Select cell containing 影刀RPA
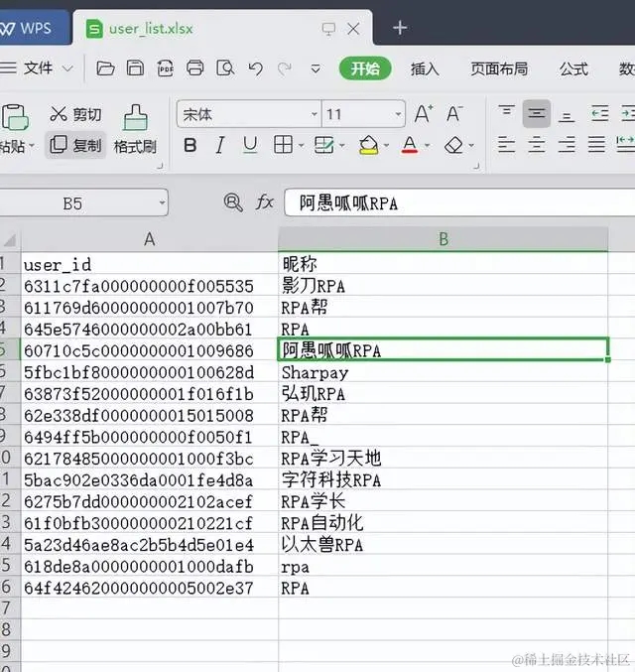This screenshot has width=635, height=672. [444, 286]
